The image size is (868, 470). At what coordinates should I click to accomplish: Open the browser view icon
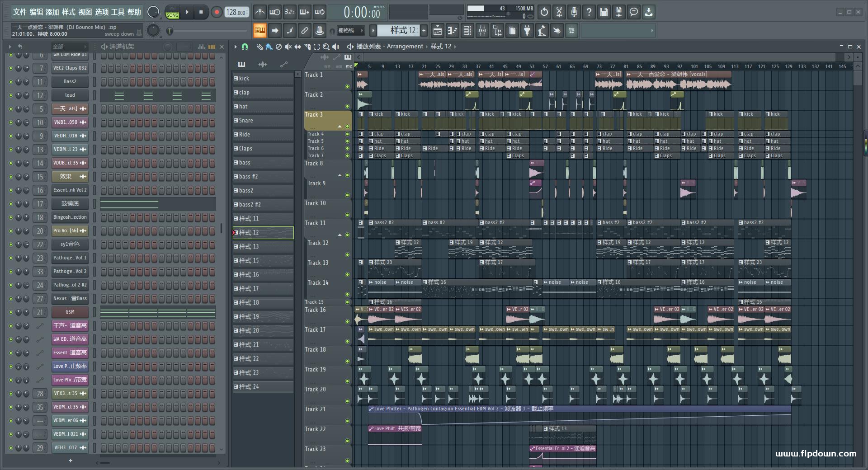(x=497, y=31)
